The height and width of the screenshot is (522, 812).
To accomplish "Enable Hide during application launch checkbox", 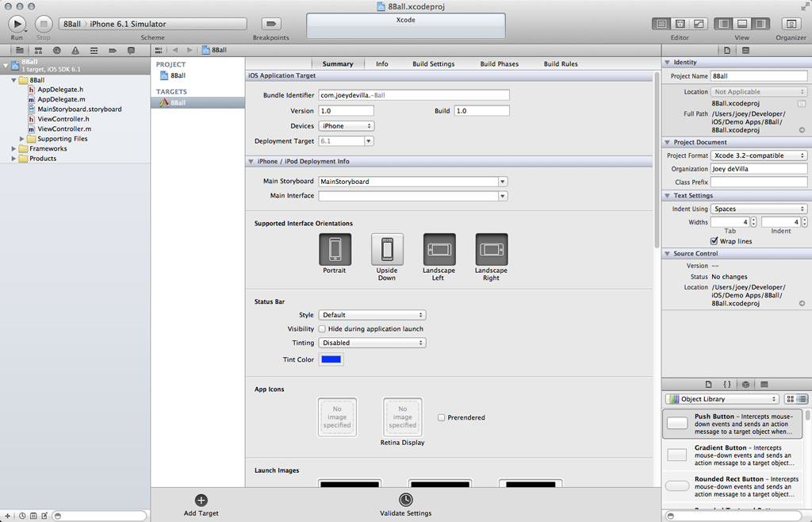I will pyautogui.click(x=322, y=329).
